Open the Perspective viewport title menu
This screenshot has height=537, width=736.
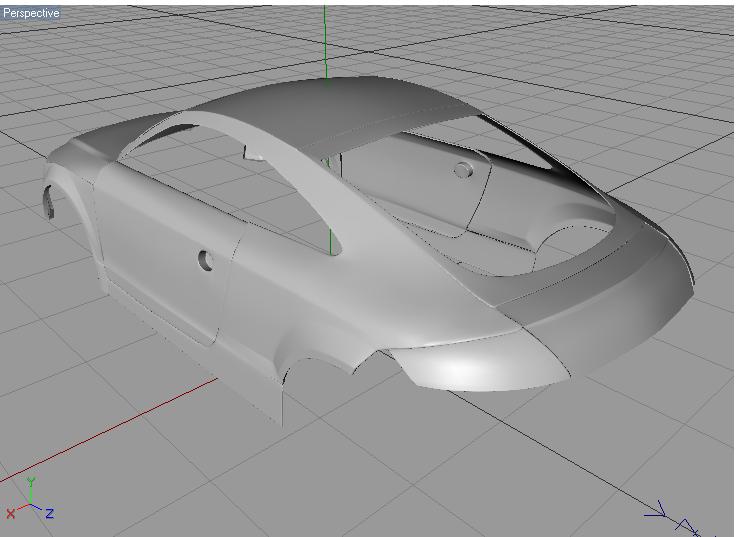[31, 13]
